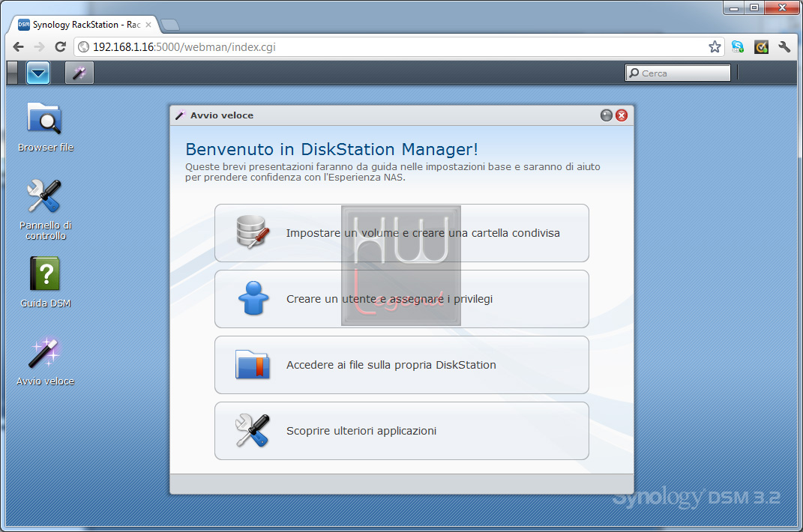Open the Chrome wrench settings menu
803x532 pixels.
pos(784,47)
